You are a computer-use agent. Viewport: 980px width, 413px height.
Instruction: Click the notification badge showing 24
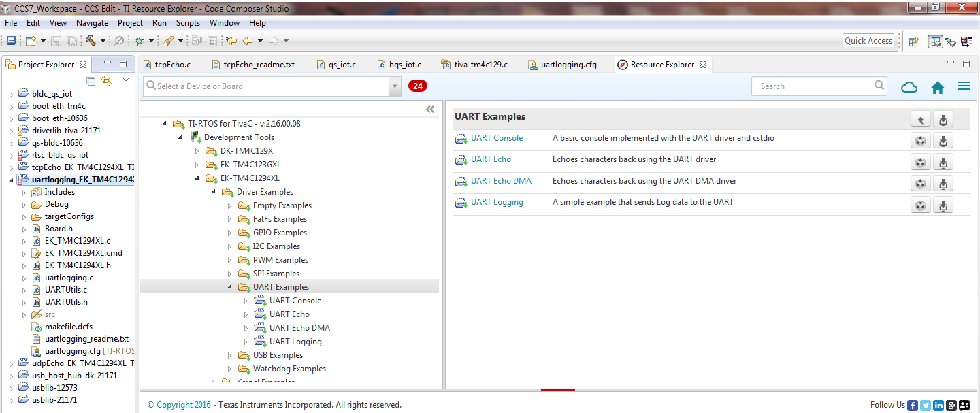[418, 86]
